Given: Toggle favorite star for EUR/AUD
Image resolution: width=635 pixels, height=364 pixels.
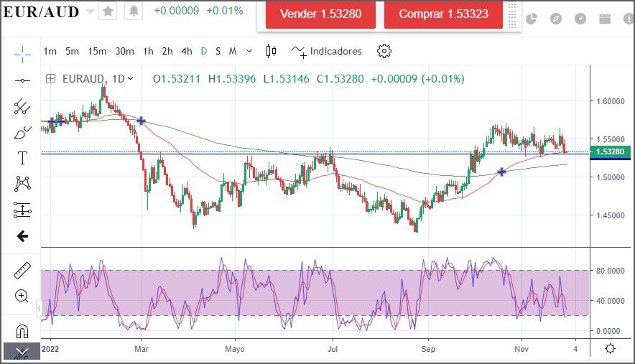Looking at the screenshot, I should [108, 11].
